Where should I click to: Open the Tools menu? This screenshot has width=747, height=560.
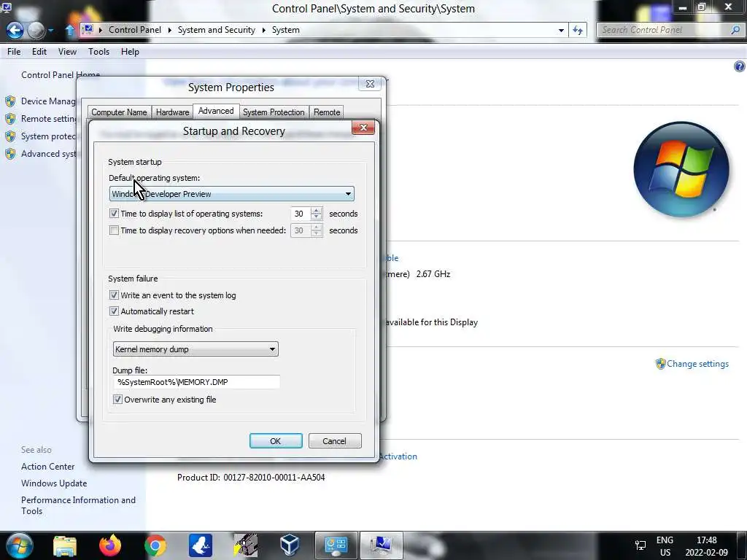[98, 52]
